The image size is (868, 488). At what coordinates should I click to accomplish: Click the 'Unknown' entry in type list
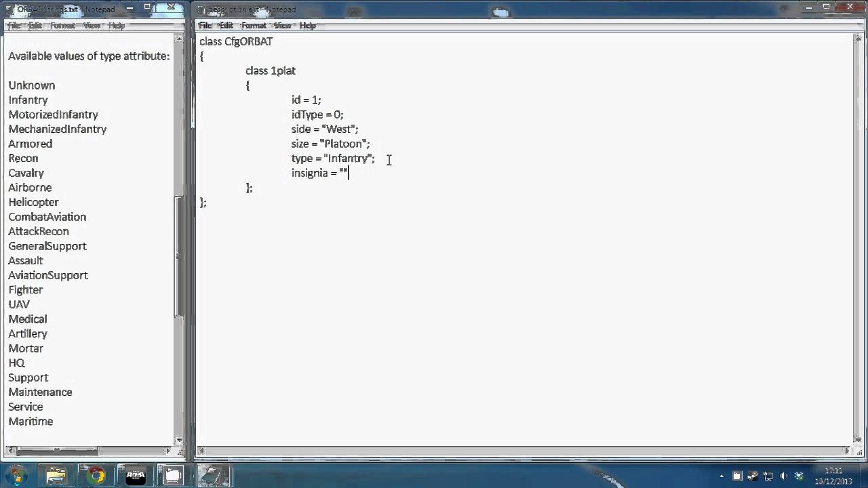click(32, 85)
